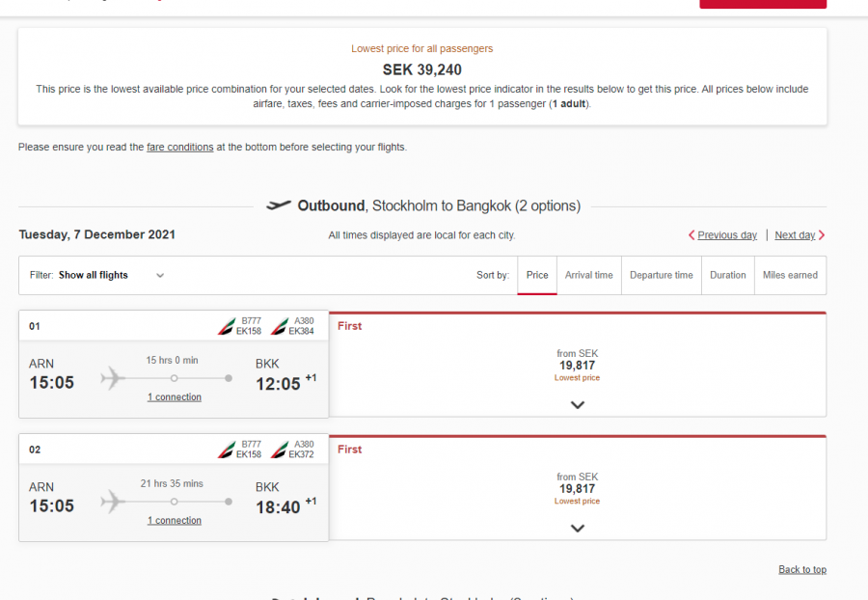Sort flights by Duration
868x600 pixels.
point(727,275)
